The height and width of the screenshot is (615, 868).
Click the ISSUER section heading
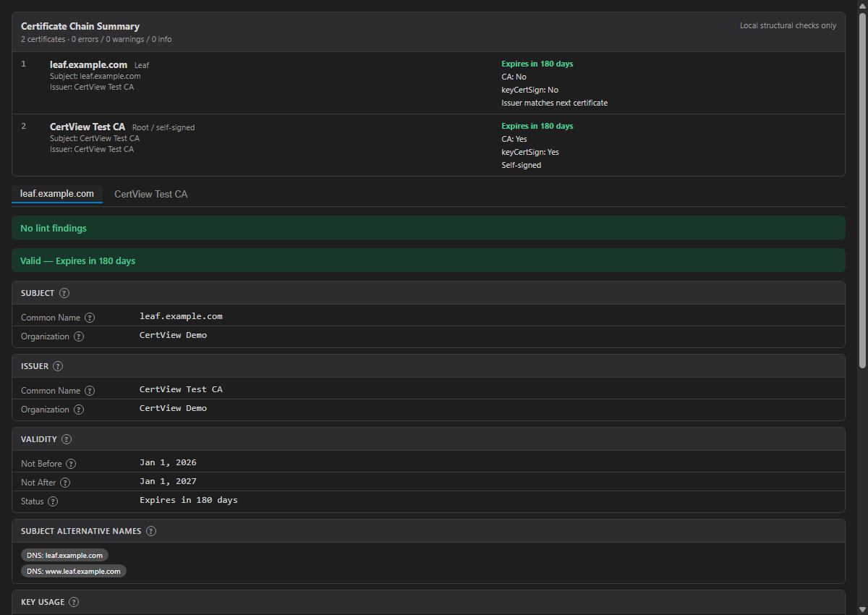pos(35,366)
